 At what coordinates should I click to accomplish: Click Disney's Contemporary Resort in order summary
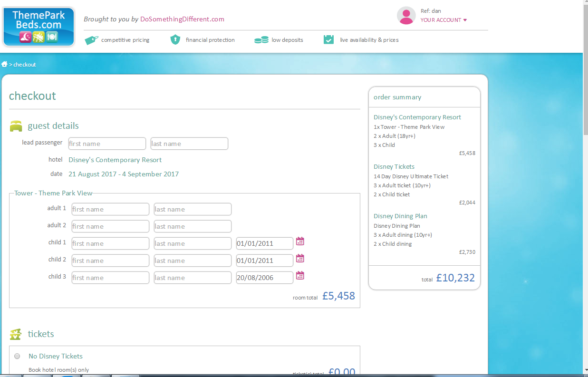417,117
